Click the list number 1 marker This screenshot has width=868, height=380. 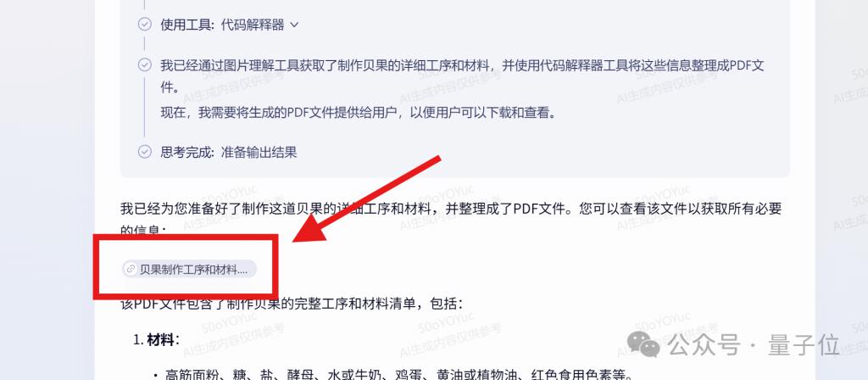pos(138,340)
